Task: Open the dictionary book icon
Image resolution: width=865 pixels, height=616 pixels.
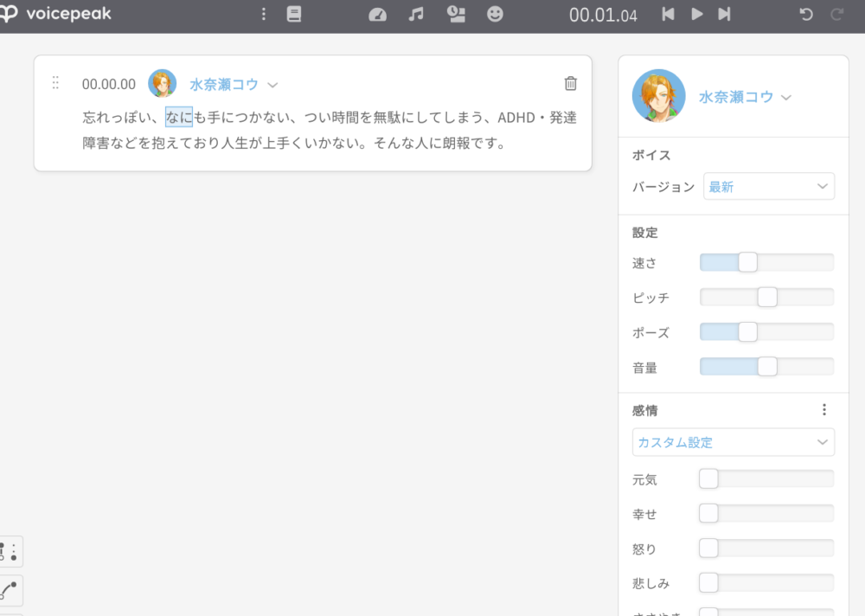Action: tap(294, 15)
